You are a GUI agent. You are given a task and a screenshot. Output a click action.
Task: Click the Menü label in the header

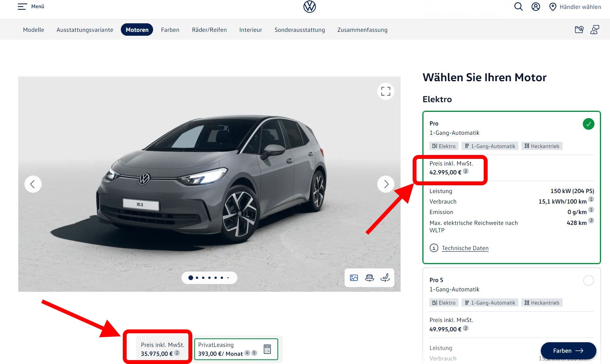tap(38, 7)
